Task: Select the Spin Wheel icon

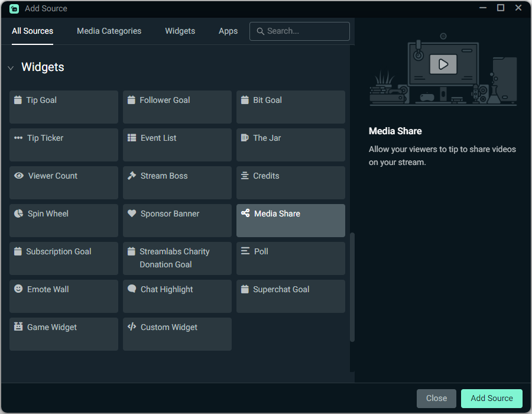Action: 17,213
